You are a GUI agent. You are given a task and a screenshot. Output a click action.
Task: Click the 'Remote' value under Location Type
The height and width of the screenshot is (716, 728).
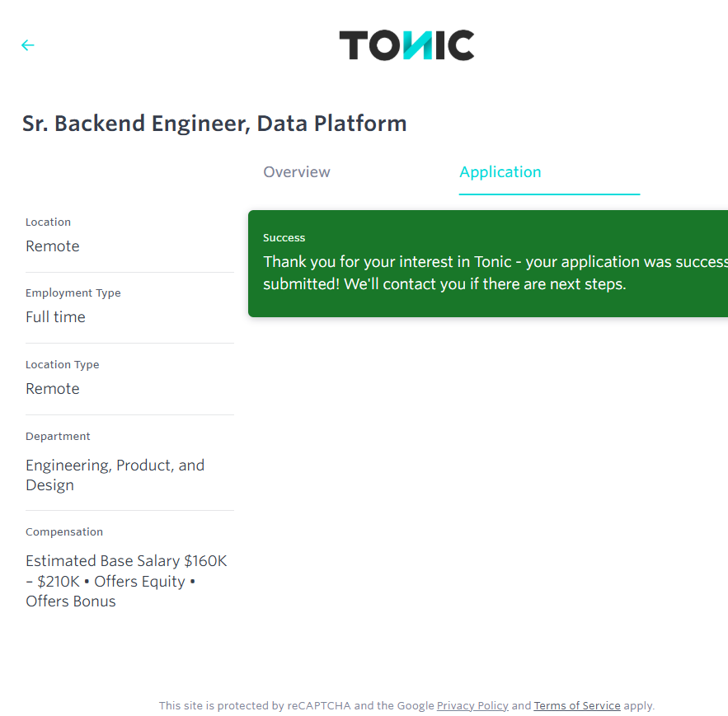point(53,389)
